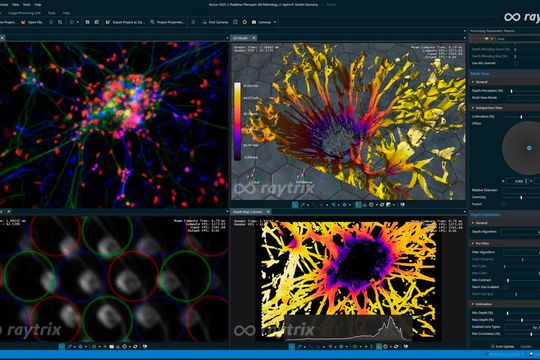Viewport: 540px width, 360px height.
Task: Click the Offset X value field
Action: click(x=517, y=181)
